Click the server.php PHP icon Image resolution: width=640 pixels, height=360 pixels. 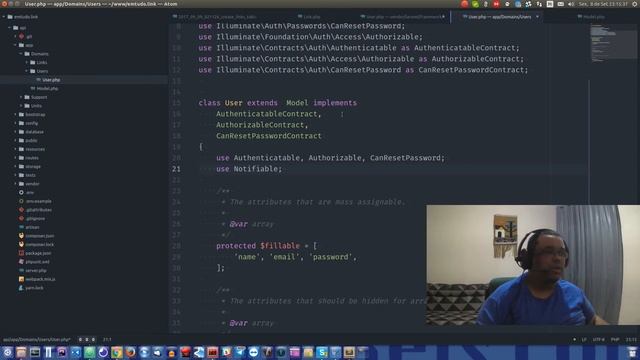click(21, 271)
